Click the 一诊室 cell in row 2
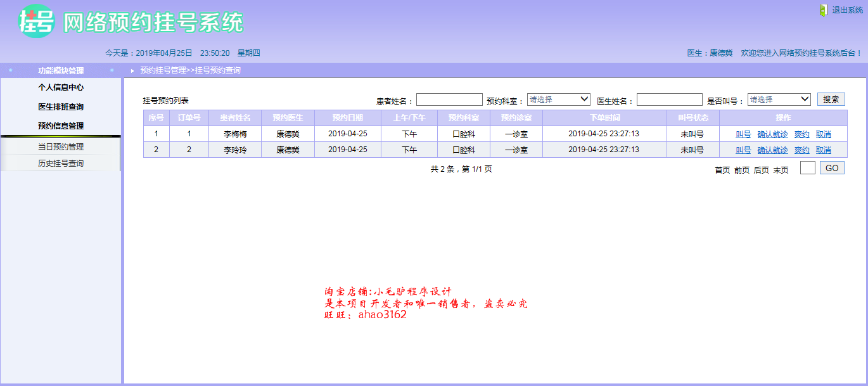The width and height of the screenshot is (868, 386). [516, 150]
